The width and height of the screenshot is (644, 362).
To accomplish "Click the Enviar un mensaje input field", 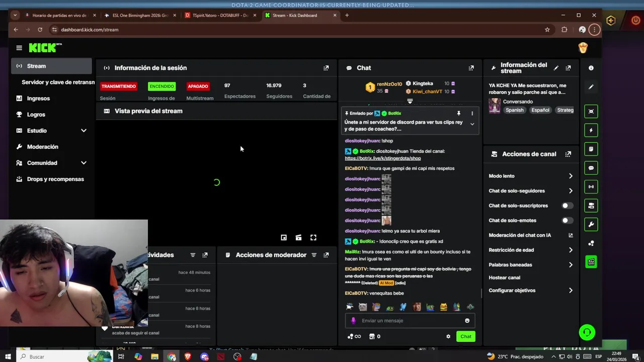I will (410, 321).
